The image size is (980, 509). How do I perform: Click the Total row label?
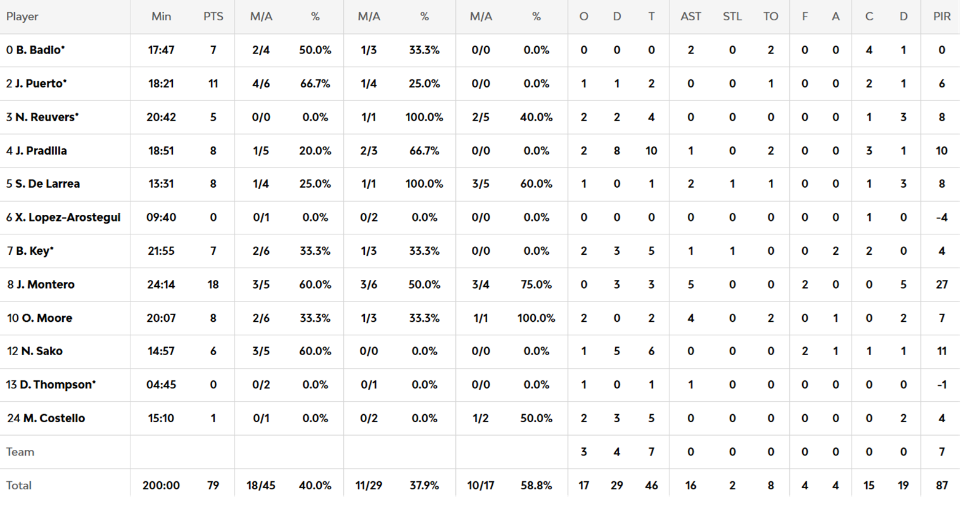click(x=18, y=486)
